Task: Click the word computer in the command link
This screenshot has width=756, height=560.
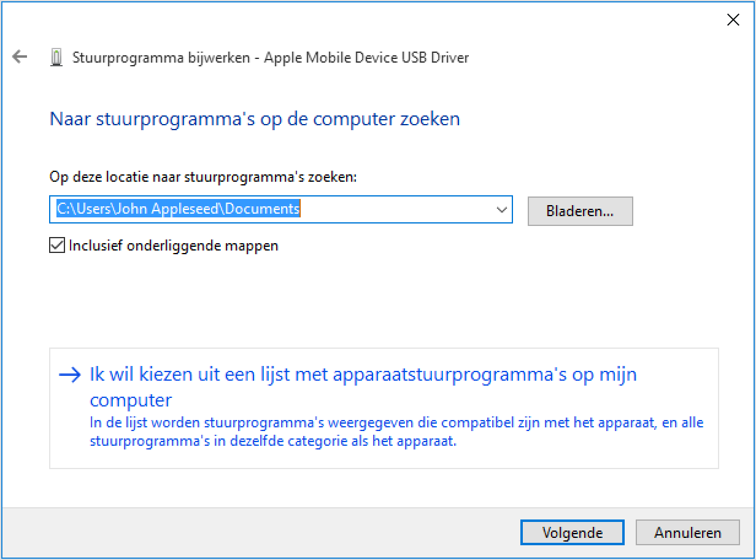Action: click(131, 400)
